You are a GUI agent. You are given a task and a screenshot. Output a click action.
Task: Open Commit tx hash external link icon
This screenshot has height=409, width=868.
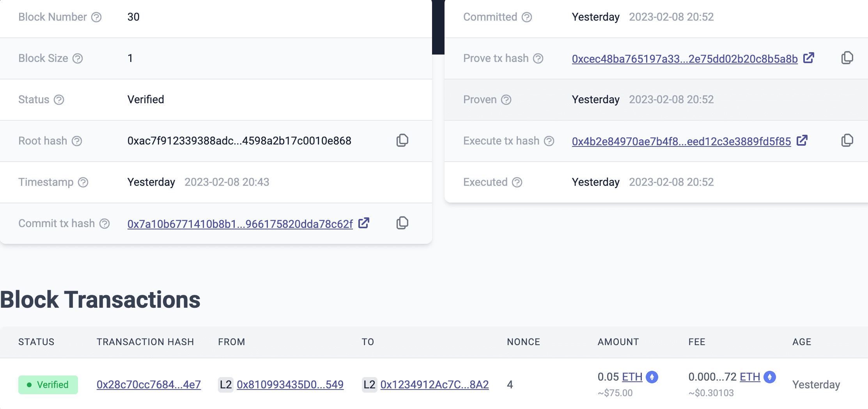(364, 223)
